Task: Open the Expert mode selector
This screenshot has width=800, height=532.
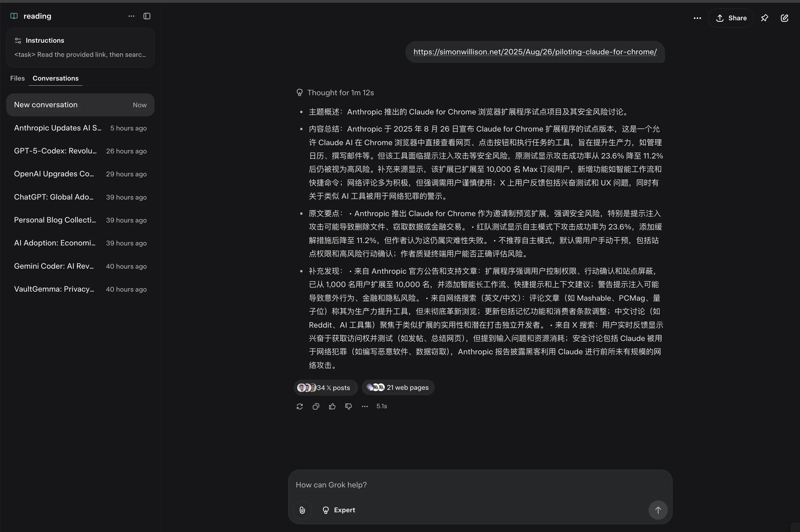Action: [x=339, y=510]
